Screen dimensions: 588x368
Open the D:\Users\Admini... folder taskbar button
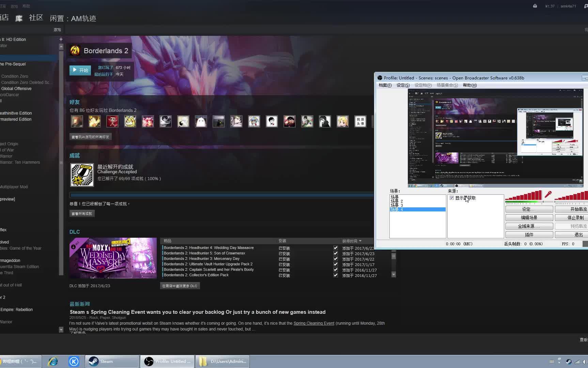point(222,362)
